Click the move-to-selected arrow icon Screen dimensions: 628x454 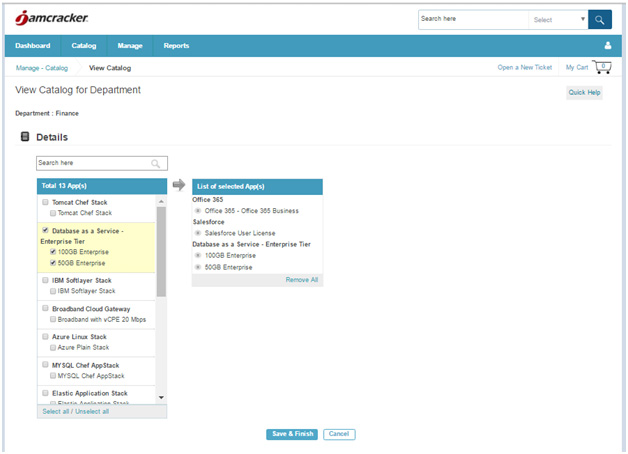click(x=179, y=185)
